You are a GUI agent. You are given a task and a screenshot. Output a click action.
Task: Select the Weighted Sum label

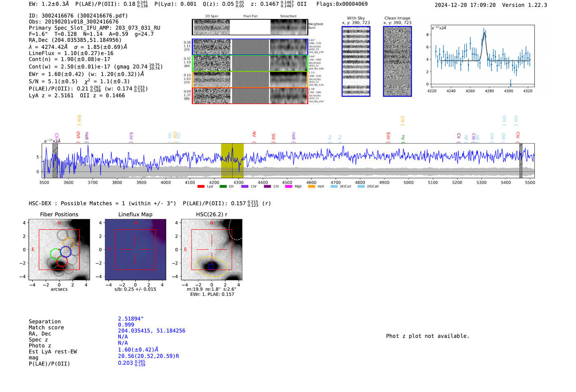[316, 26]
